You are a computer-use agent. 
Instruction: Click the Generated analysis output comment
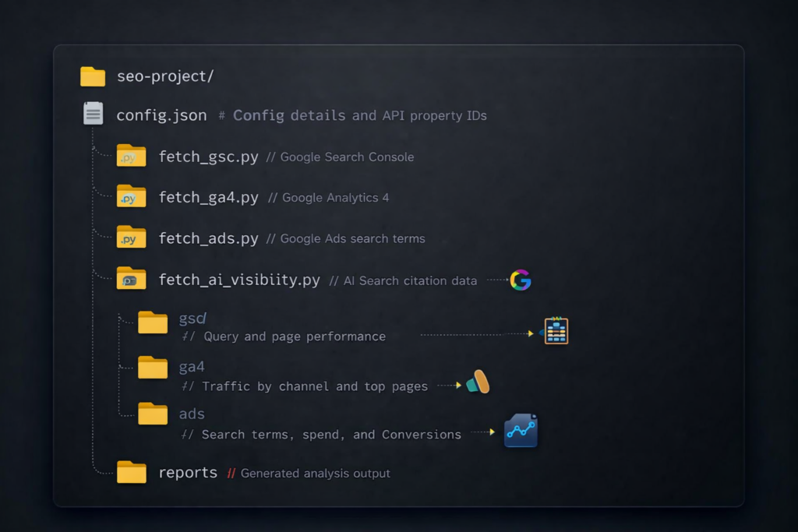coord(315,473)
